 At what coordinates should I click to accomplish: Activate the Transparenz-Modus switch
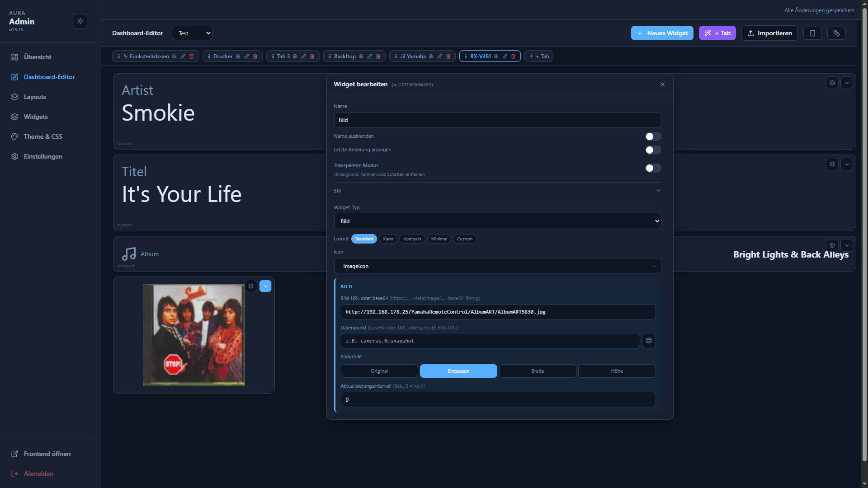(x=653, y=168)
